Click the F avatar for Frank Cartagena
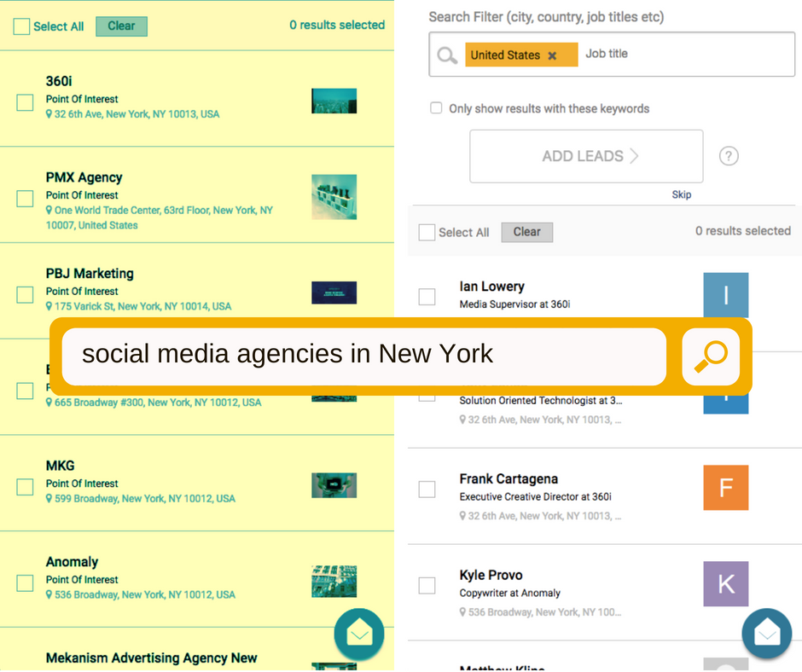Image resolution: width=802 pixels, height=672 pixels. (x=725, y=488)
